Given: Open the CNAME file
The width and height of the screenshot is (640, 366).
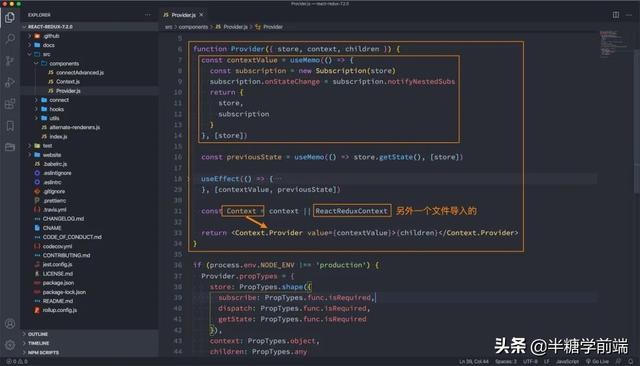Looking at the screenshot, I should (90, 228).
